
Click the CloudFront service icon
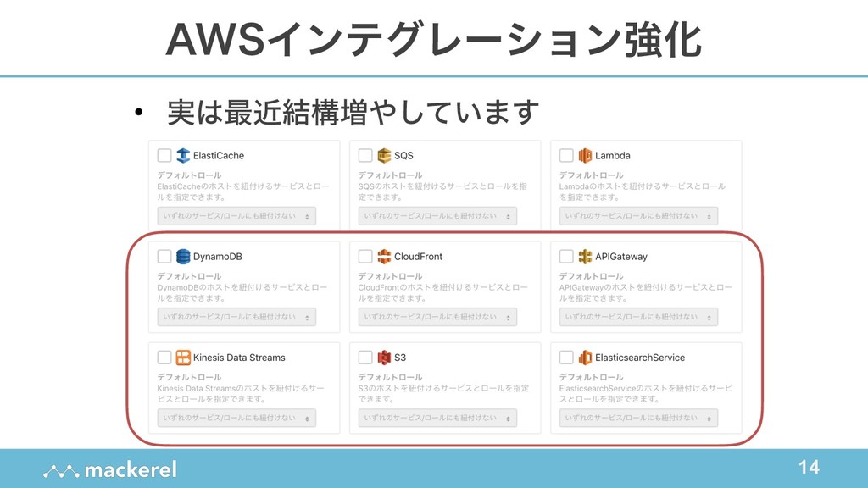click(x=384, y=257)
